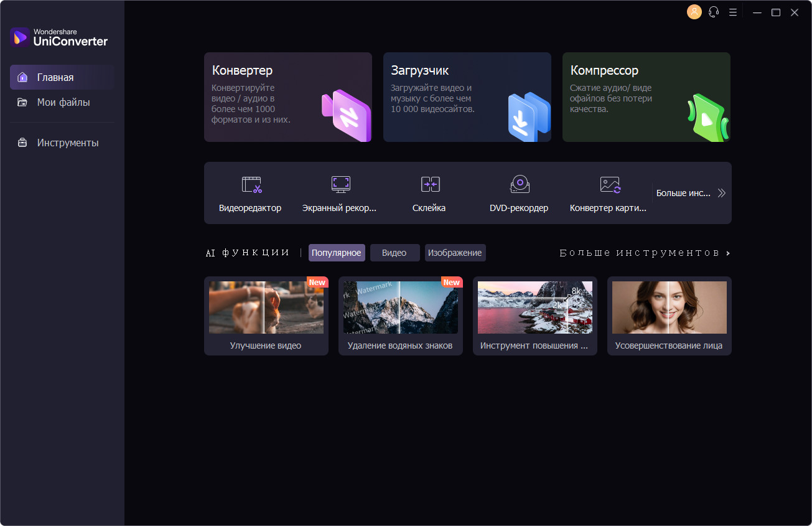Launch the Экранный рекордер screen icon
The image size is (812, 526).
pyautogui.click(x=340, y=184)
